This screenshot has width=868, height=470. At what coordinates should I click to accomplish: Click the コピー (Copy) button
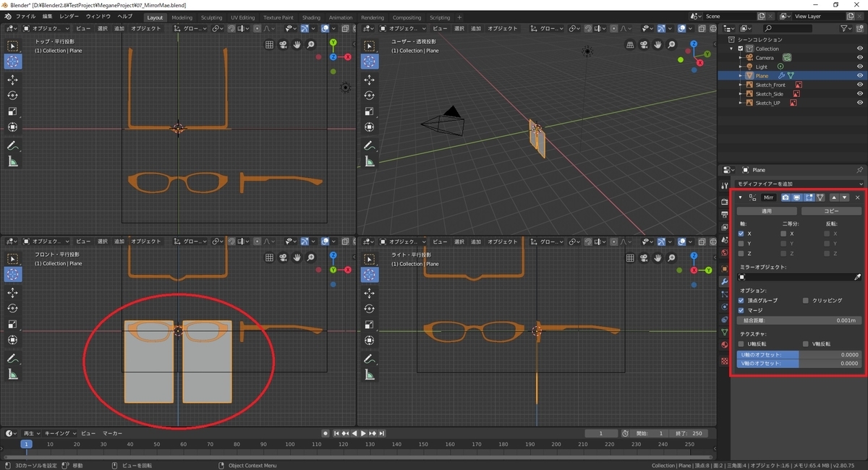(832, 211)
